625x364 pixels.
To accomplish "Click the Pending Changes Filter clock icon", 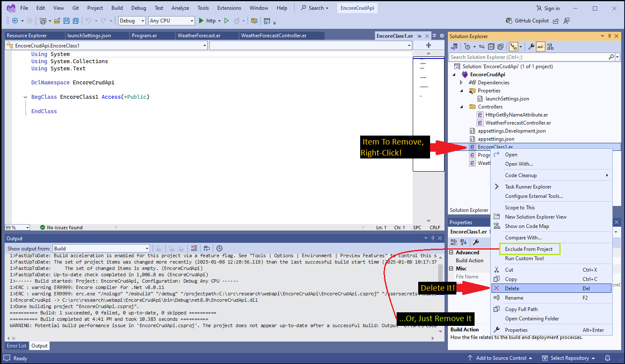I will [467, 47].
